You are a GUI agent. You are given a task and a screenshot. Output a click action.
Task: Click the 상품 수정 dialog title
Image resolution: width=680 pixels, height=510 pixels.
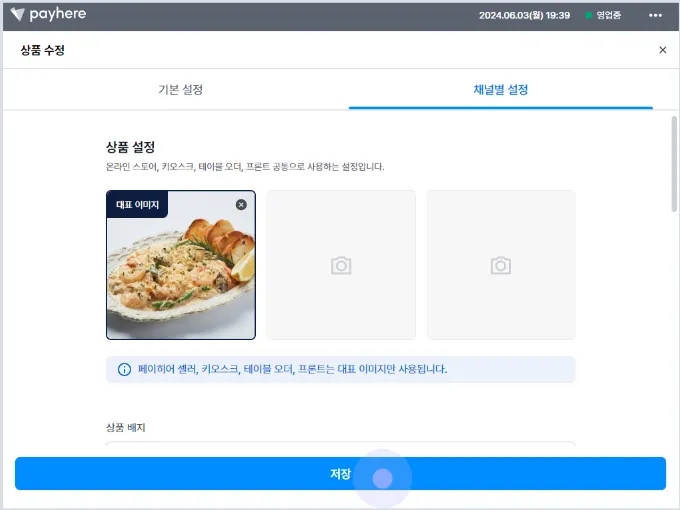tap(42, 50)
